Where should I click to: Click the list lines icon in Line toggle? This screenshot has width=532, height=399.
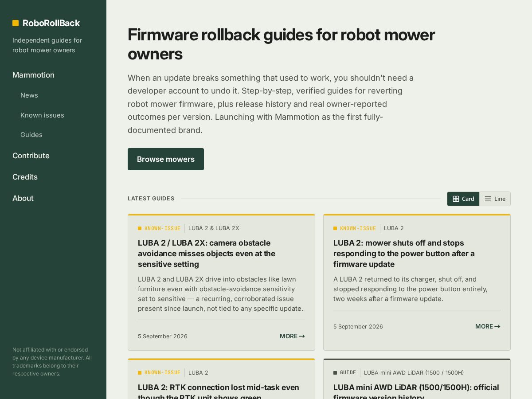click(x=488, y=199)
